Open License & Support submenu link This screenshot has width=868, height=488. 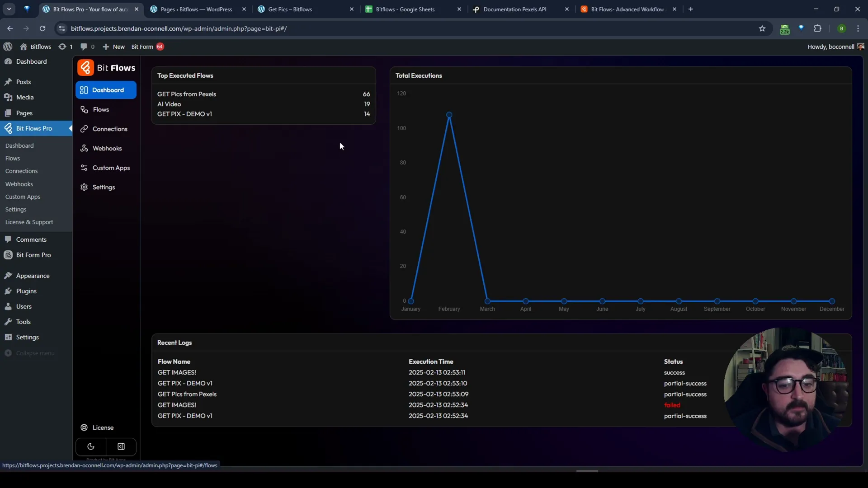pos(29,222)
